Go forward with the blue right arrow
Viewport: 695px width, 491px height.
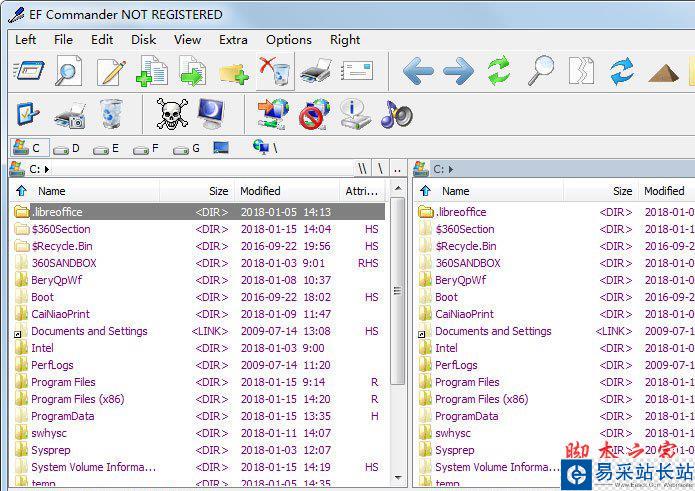click(x=458, y=71)
